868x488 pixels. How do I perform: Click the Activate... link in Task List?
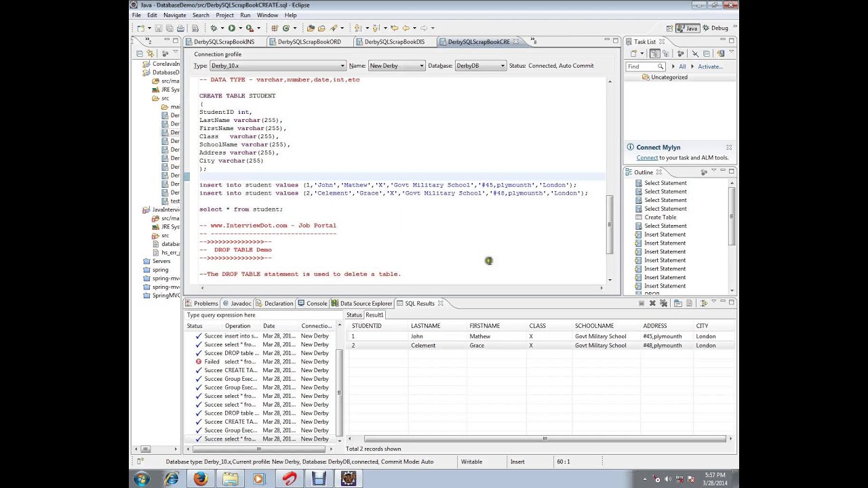click(710, 66)
